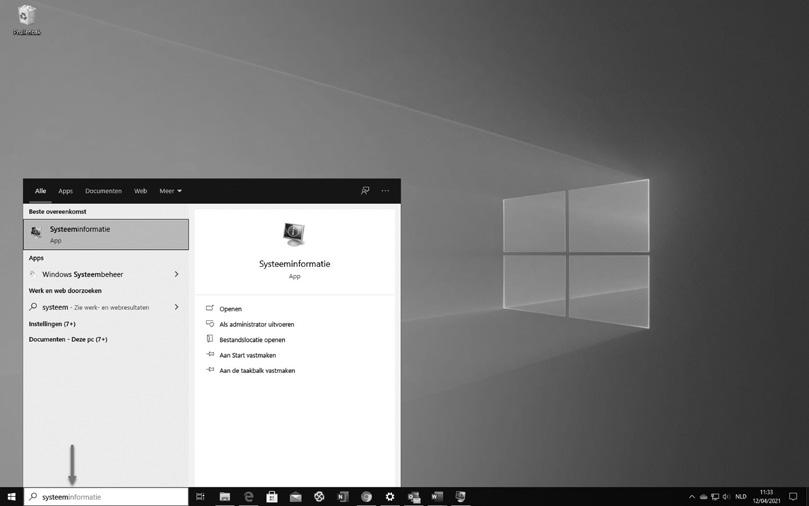Open Chrome from the taskbar

[366, 497]
